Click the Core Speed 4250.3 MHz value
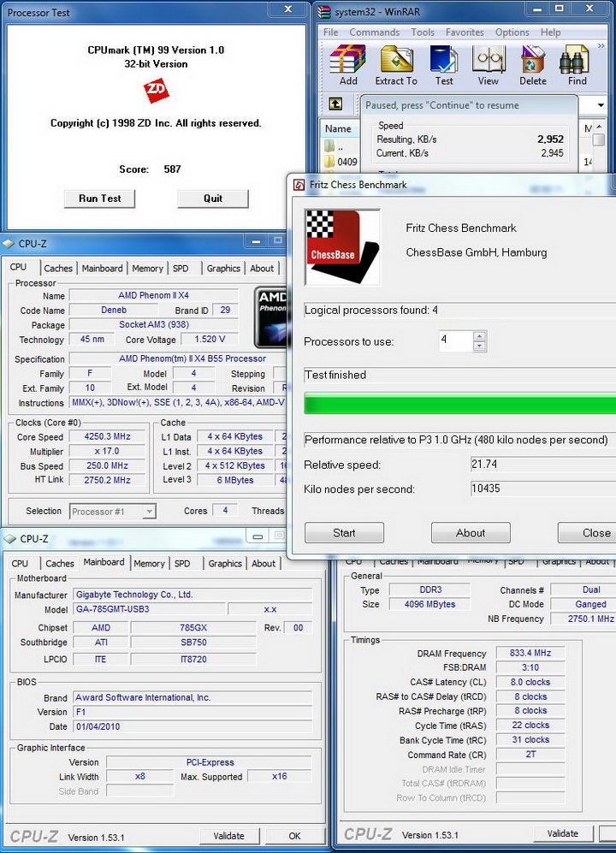616x853 pixels. (x=107, y=436)
